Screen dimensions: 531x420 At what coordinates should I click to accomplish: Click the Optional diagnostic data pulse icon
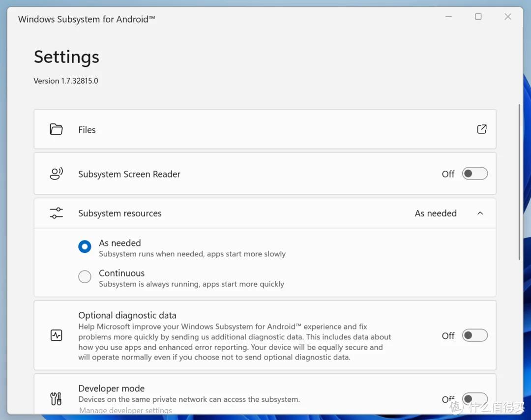pos(56,335)
